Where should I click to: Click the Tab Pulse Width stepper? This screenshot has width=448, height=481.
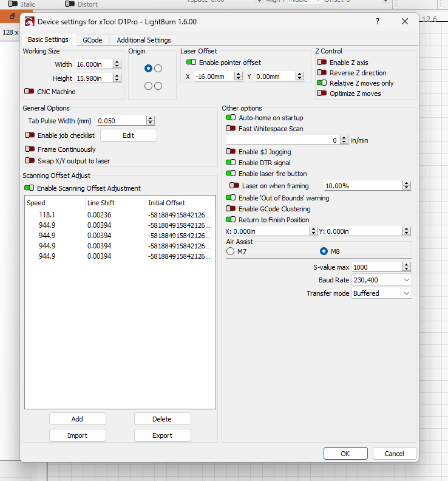click(151, 121)
